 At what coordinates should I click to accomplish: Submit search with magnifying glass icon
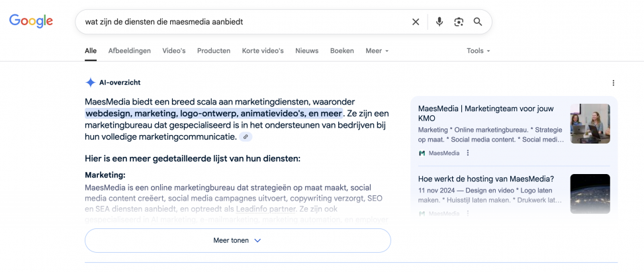478,22
